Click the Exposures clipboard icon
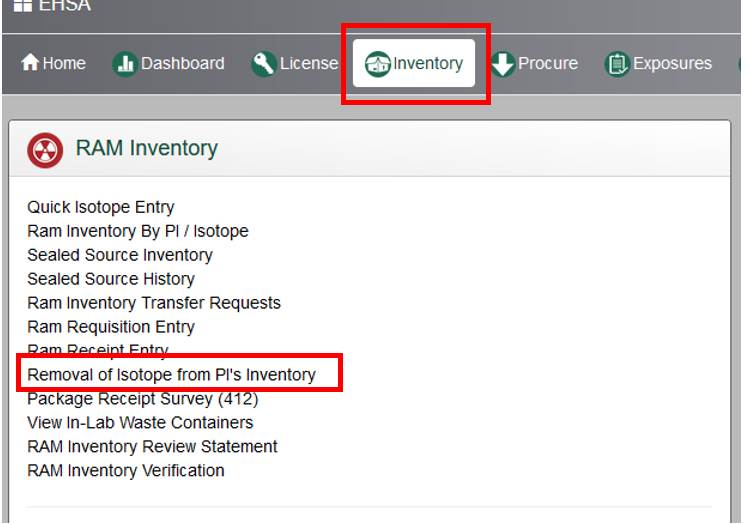 click(617, 64)
